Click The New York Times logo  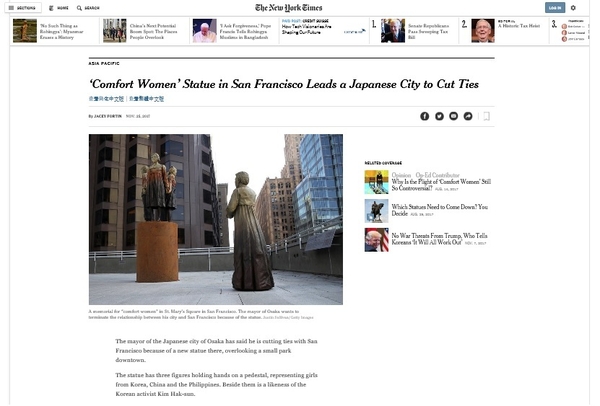click(x=289, y=8)
